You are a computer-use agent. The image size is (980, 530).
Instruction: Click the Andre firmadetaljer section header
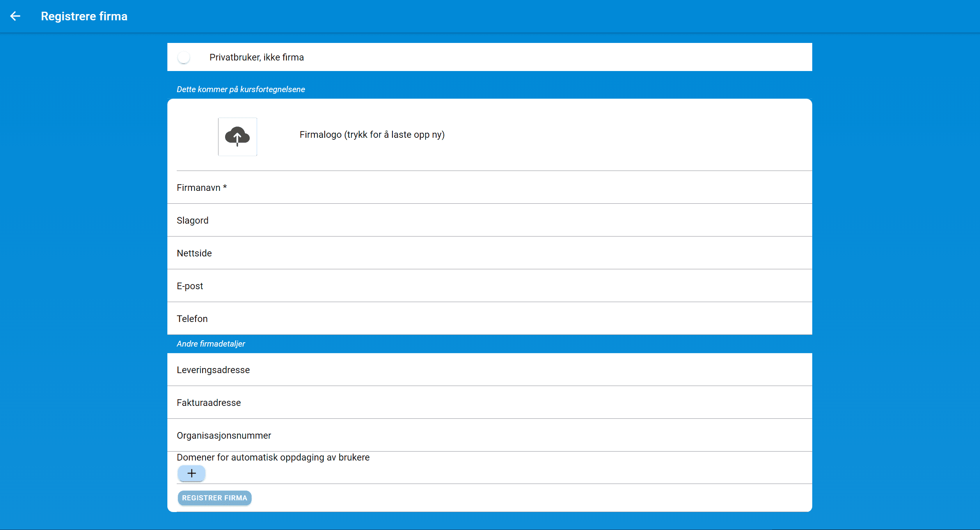[x=211, y=344]
